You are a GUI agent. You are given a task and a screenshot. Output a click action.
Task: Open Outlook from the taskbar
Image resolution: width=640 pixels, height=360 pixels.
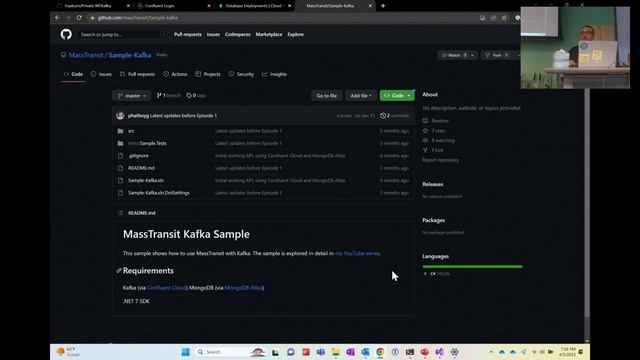pos(365,352)
